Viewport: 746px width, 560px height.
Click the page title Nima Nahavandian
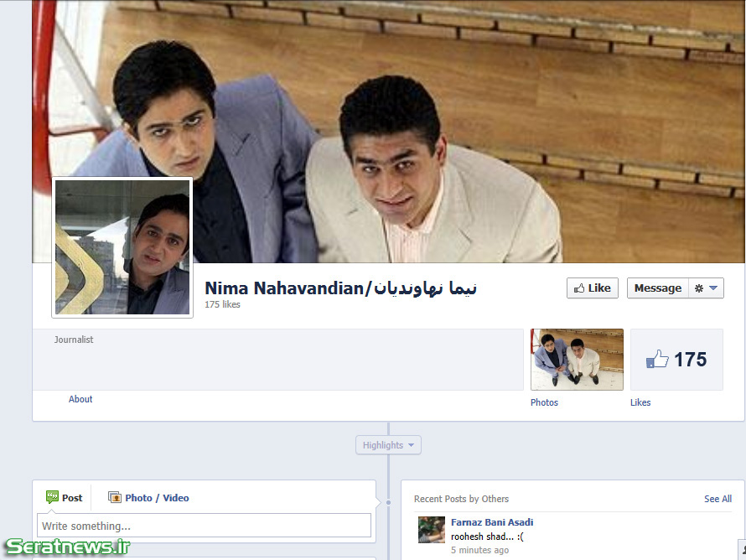[x=340, y=288]
